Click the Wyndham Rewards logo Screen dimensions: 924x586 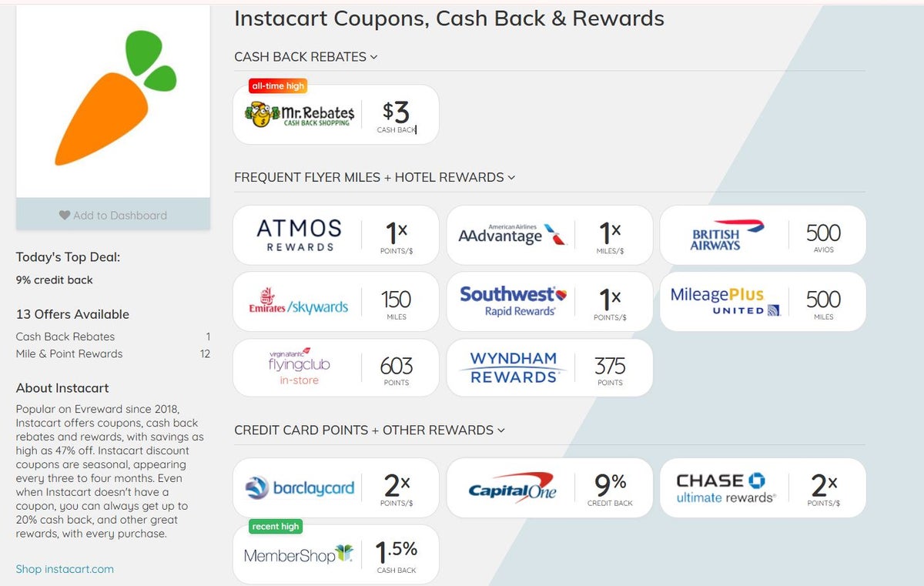(513, 367)
